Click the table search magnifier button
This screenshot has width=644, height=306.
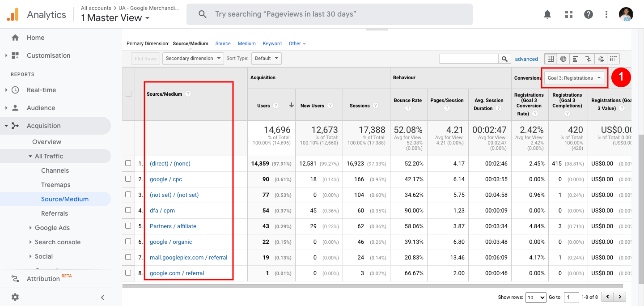click(x=504, y=59)
